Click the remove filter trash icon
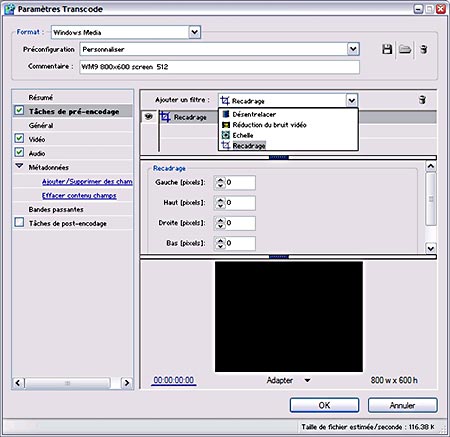Screen dimensions: 450x437 pyautogui.click(x=422, y=100)
